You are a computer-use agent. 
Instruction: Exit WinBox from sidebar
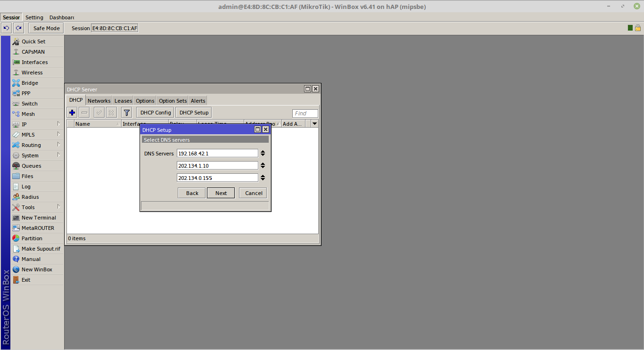point(37,280)
